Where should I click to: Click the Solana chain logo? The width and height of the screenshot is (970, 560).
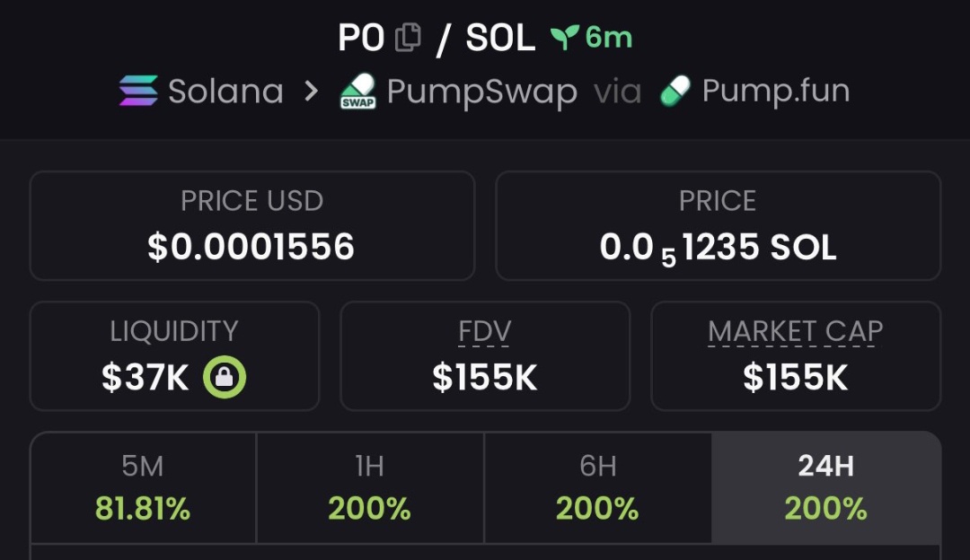coord(138,91)
